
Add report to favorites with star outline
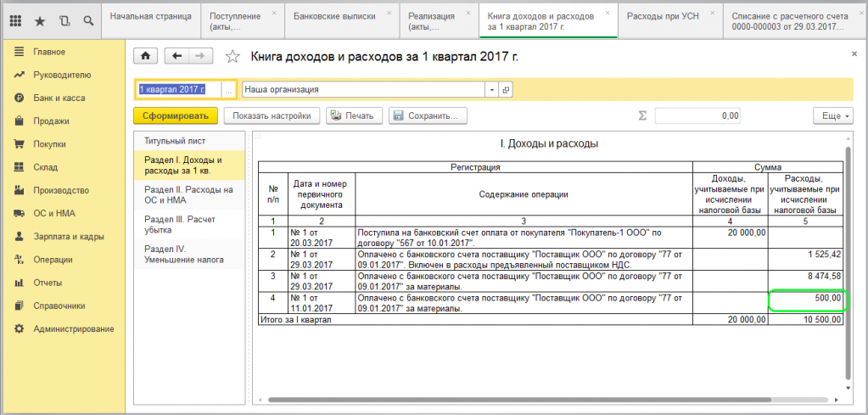[x=232, y=57]
